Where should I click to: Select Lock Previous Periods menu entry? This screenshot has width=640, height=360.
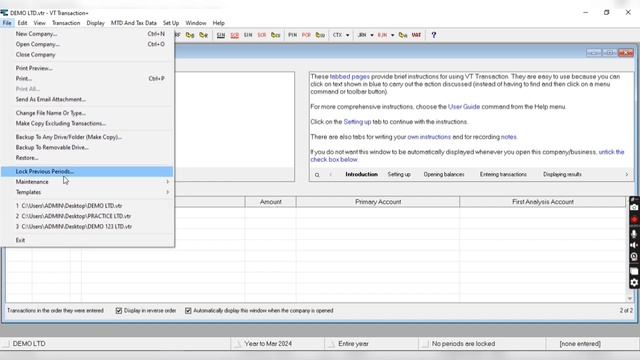pos(87,171)
